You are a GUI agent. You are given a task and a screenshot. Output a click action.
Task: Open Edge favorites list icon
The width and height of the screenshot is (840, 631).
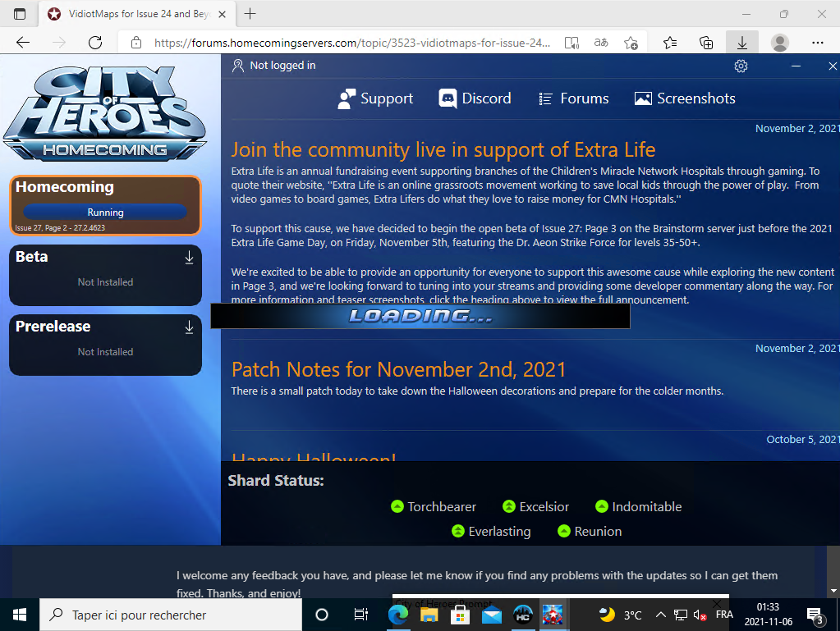[670, 43]
